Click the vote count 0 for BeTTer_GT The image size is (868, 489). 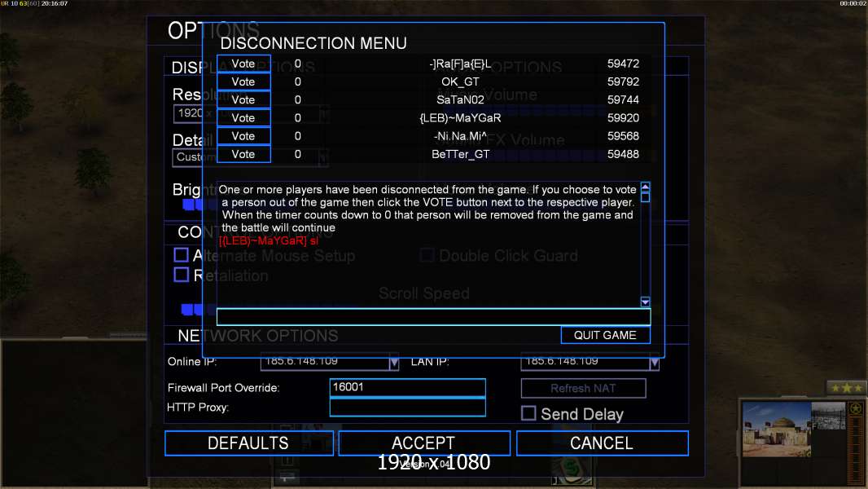298,154
